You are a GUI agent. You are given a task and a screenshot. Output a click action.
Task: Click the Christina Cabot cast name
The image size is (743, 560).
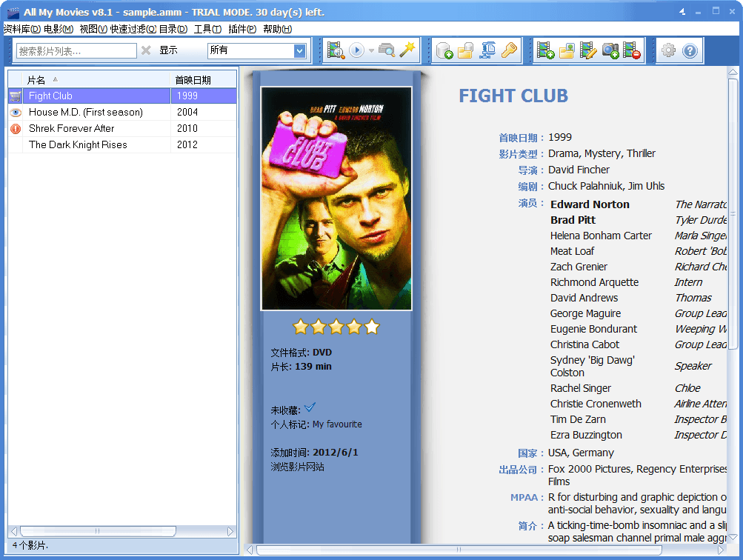click(x=584, y=344)
